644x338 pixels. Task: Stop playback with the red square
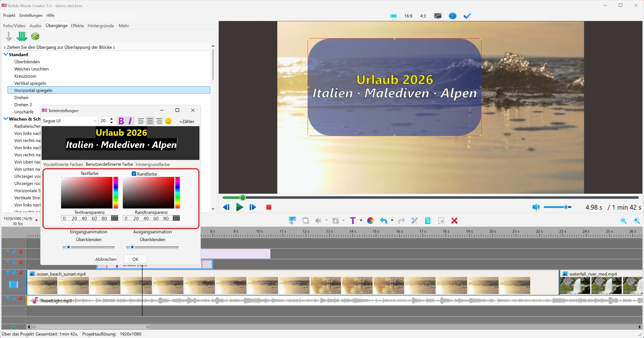269,207
